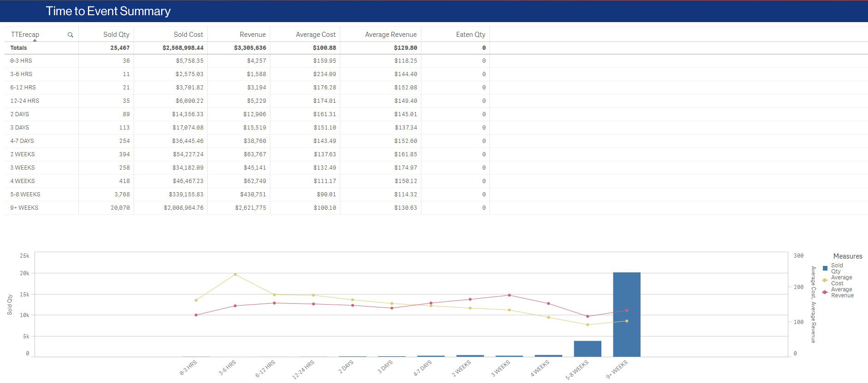Click the sort arrow beneath TTErecap header
Viewport: 868px width, 383px height.
pos(35,41)
